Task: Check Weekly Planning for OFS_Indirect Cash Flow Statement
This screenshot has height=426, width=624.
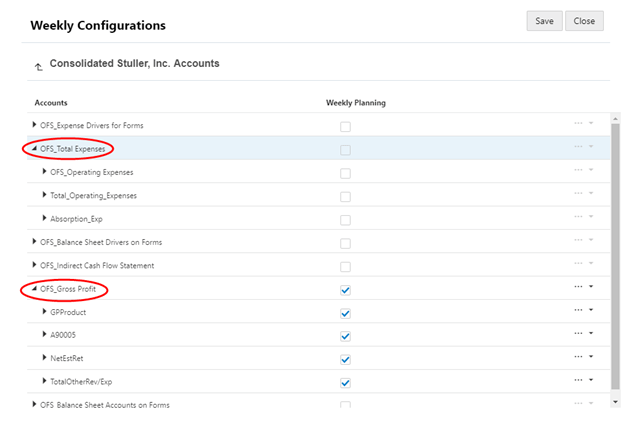Action: click(345, 266)
